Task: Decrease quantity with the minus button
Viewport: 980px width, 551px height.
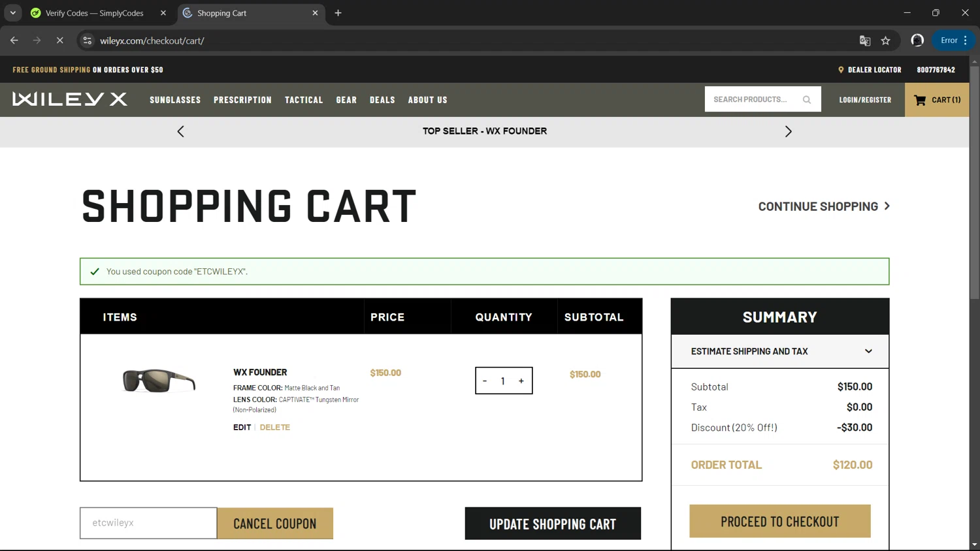Action: pos(485,381)
